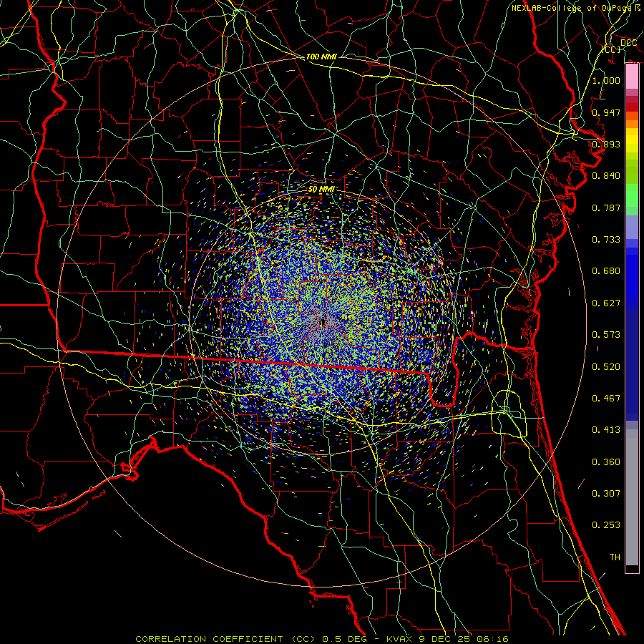Pick the pink segment of the color bar
Viewport: 644px width, 644px height.
coord(632,77)
